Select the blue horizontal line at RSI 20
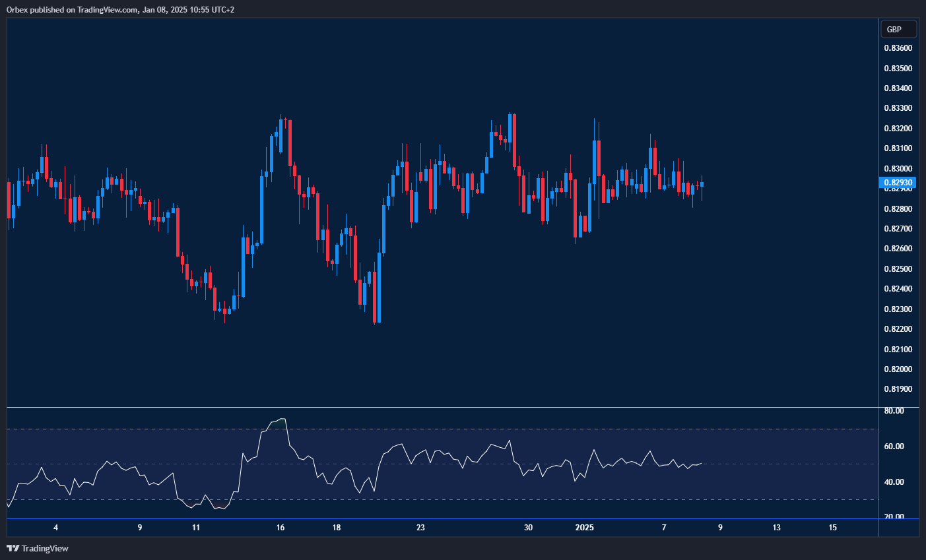 tap(442, 519)
